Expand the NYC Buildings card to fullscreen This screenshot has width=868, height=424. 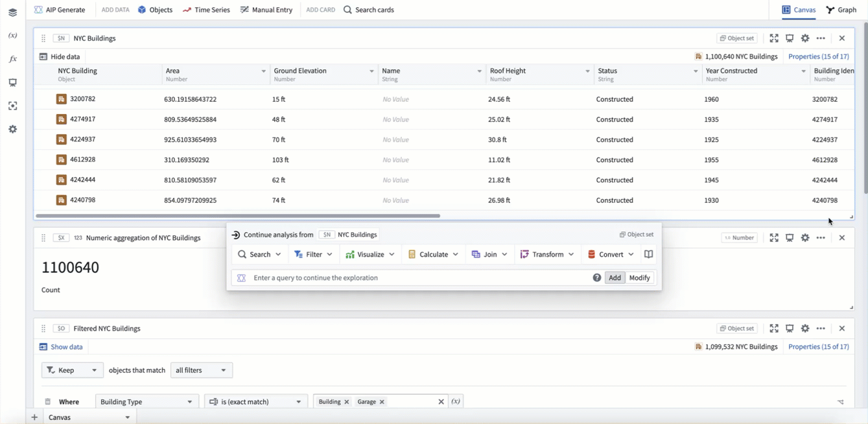[x=774, y=38]
